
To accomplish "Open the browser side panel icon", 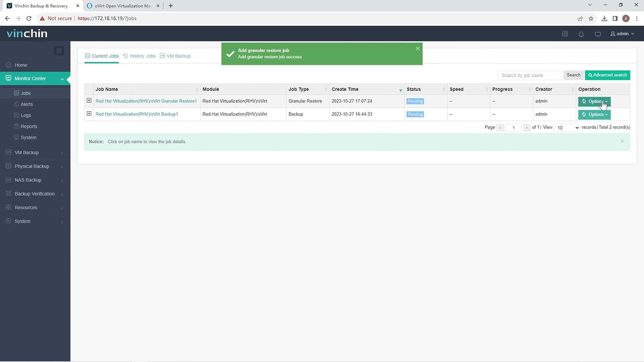I will point(615,18).
